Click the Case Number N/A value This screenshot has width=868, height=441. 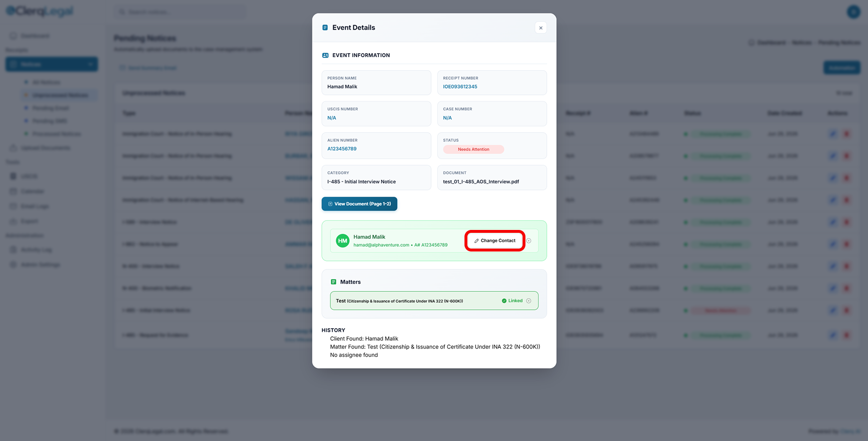click(447, 118)
